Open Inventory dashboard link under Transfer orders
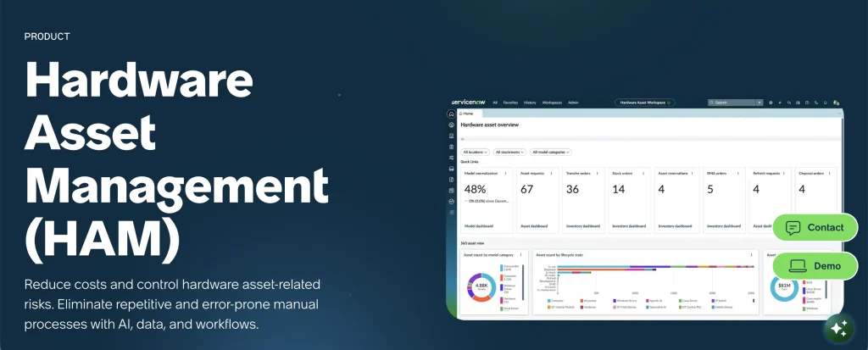 (581, 226)
